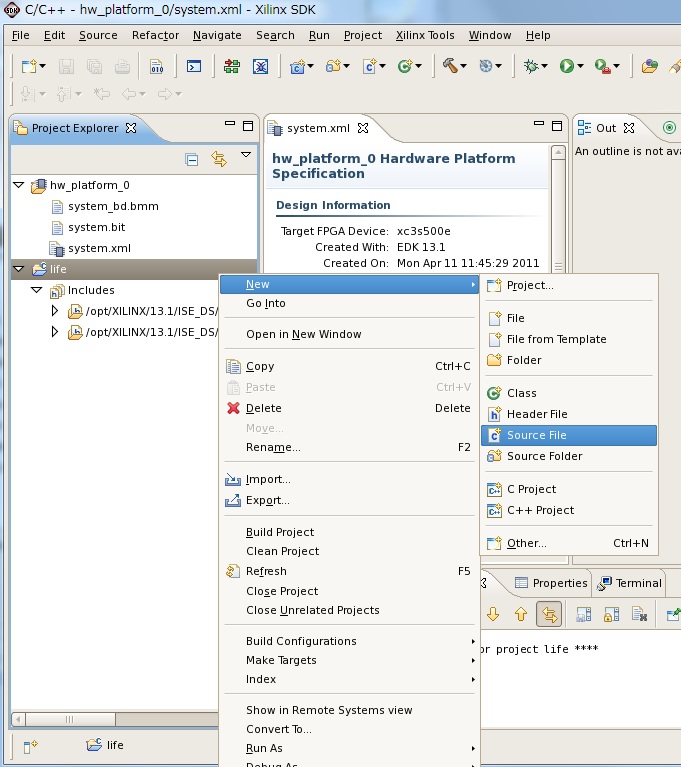Click the editor vertical scrollbar up arrow

click(x=558, y=152)
